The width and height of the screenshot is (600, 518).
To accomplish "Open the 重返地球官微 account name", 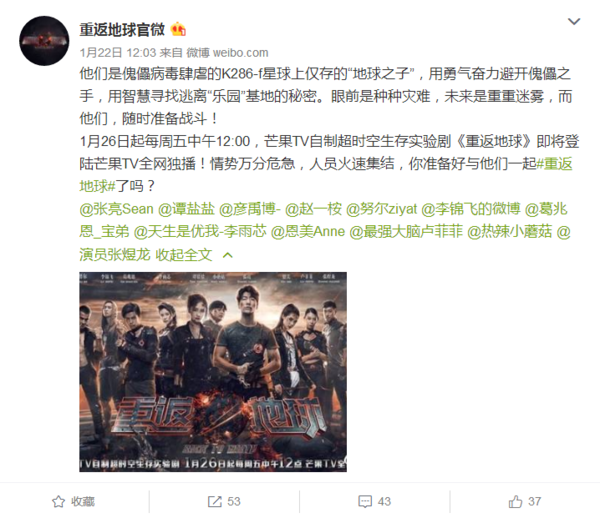I will tap(122, 29).
